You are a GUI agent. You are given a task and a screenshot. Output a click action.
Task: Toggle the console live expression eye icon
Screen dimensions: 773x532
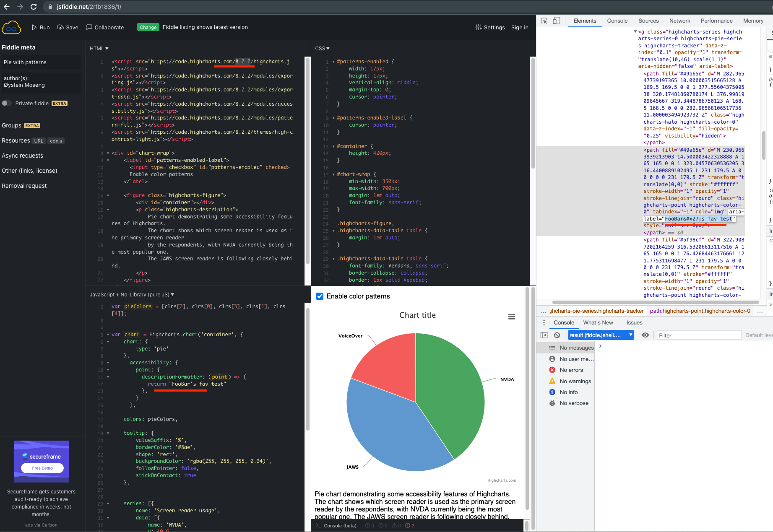(x=645, y=335)
